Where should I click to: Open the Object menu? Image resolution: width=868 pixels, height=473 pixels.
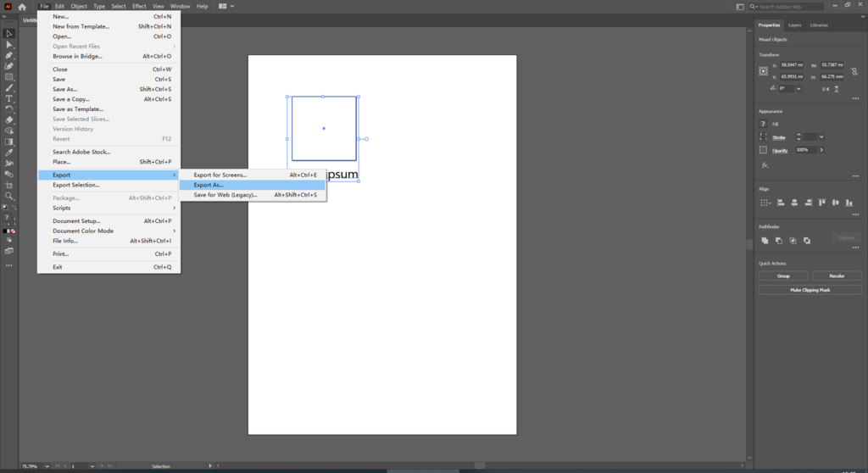pos(79,6)
